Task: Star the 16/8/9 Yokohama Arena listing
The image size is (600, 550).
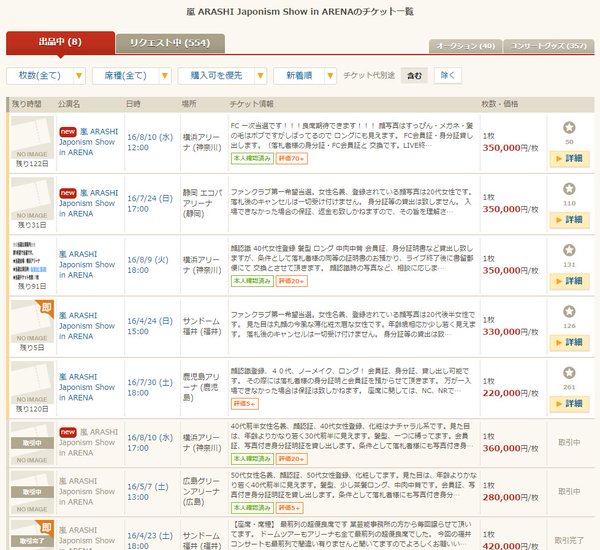Action: (569, 250)
